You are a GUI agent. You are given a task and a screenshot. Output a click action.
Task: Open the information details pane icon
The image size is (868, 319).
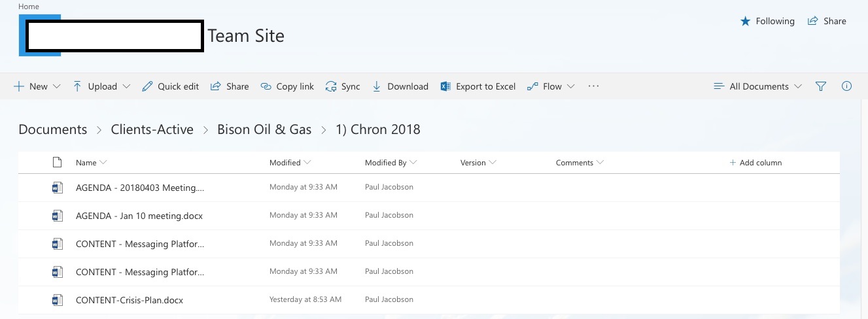click(x=846, y=86)
